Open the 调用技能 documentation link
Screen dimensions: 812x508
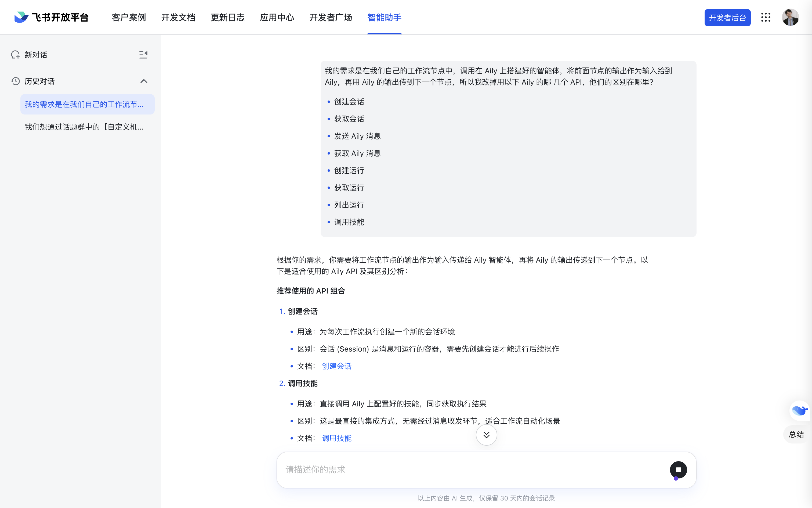coord(336,438)
